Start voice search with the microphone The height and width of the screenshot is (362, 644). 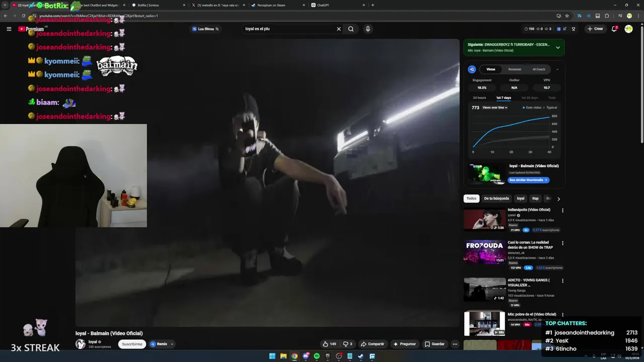(368, 29)
